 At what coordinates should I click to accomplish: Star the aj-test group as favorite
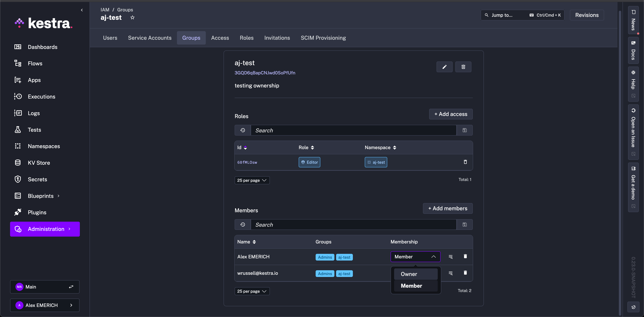coord(132,17)
